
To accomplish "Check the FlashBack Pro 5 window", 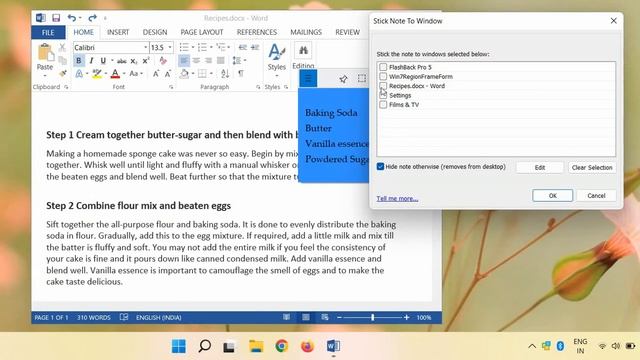I will tap(383, 67).
